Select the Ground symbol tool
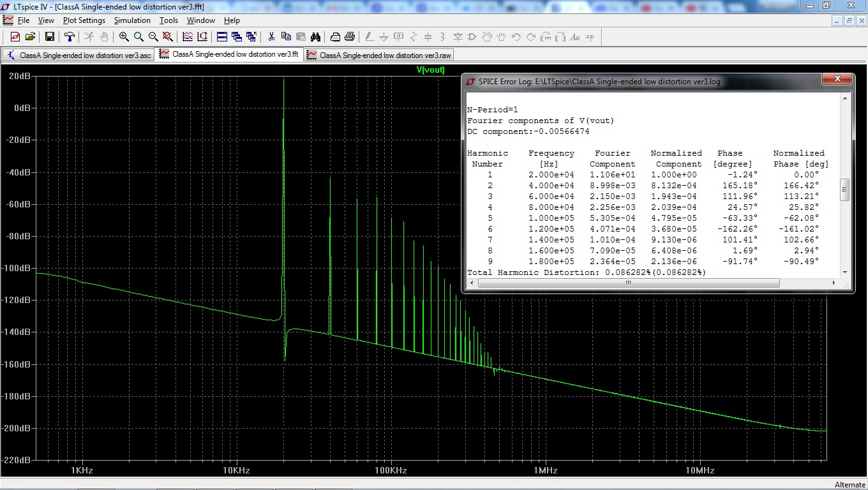 (384, 36)
